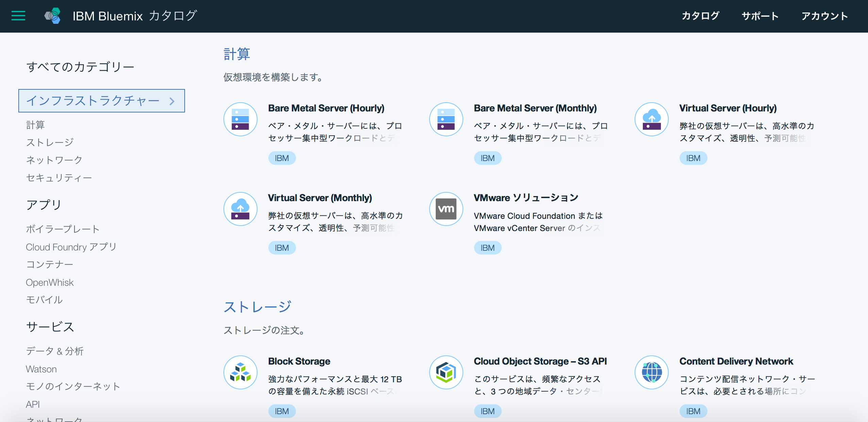Click the ストレージの注文。 description text

[x=264, y=330]
